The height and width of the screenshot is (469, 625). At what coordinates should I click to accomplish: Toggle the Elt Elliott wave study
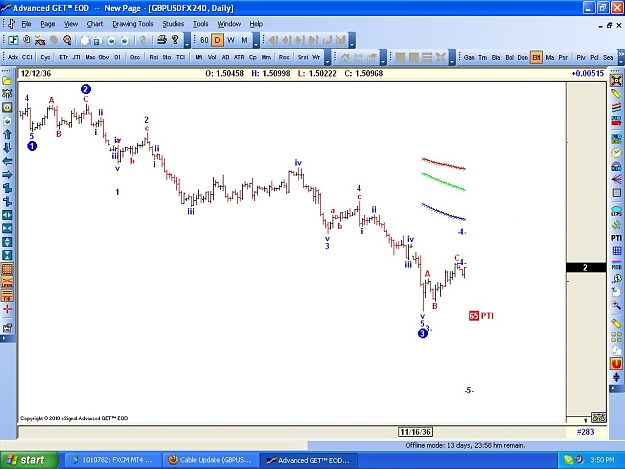(x=536, y=57)
